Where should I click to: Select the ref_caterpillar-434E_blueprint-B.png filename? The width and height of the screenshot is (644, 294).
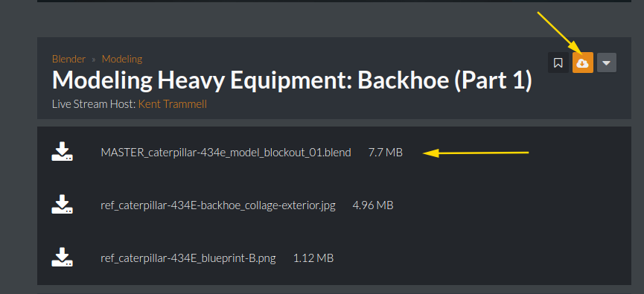click(188, 258)
